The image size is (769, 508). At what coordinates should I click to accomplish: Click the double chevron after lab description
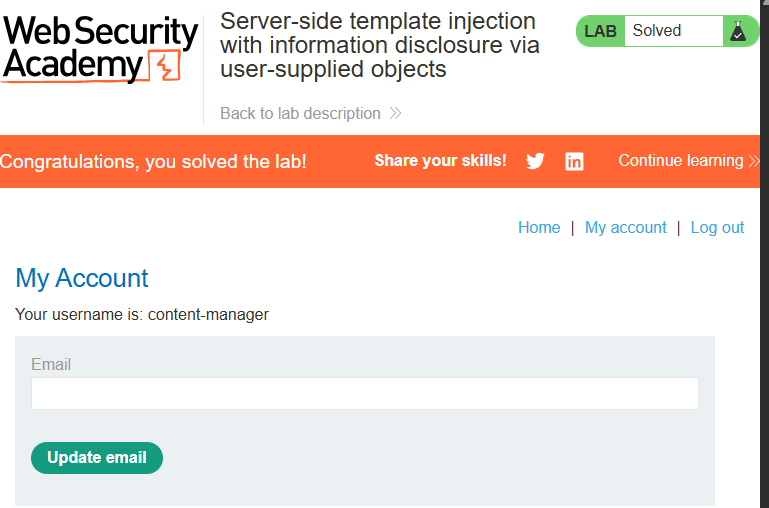pos(395,114)
